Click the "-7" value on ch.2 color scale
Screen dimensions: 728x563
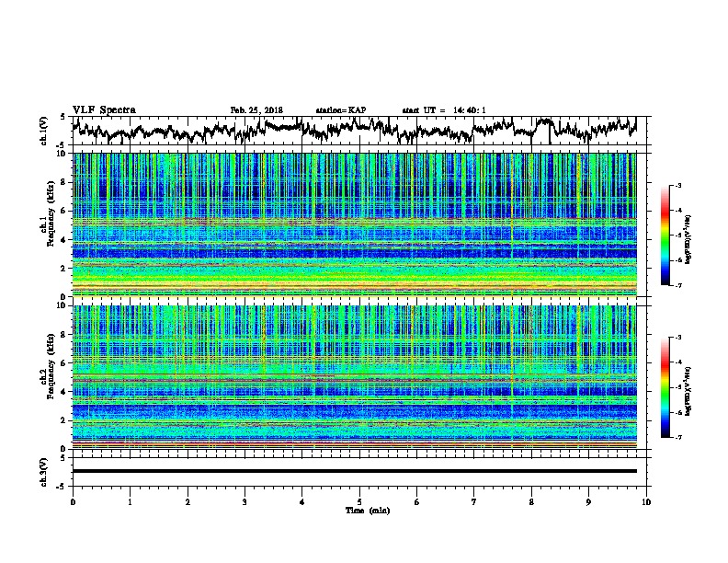[x=677, y=437]
